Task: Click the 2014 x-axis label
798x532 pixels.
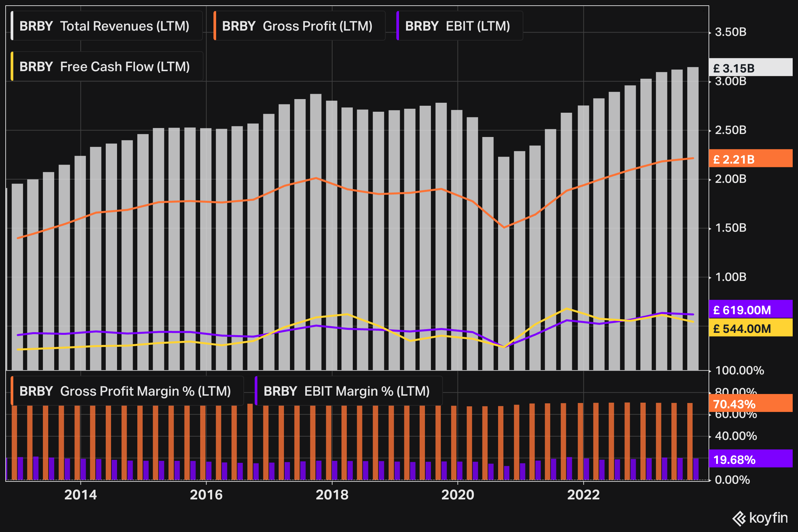Action: click(80, 495)
